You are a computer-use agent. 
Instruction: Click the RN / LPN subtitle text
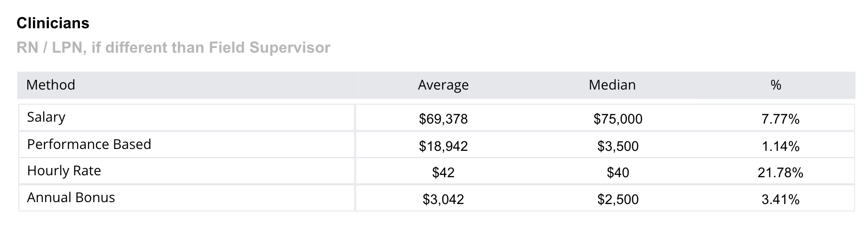click(173, 48)
